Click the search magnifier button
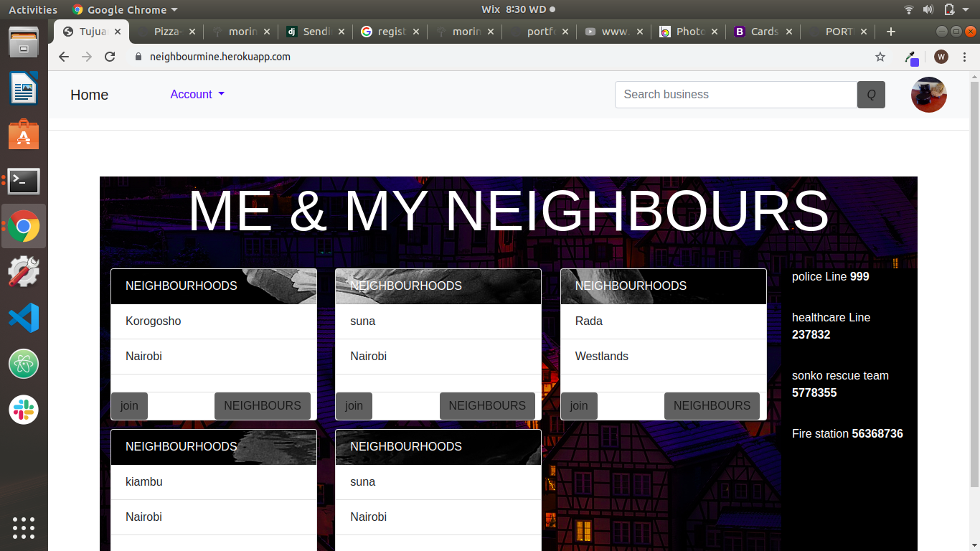Viewport: 980px width, 551px height. point(871,95)
